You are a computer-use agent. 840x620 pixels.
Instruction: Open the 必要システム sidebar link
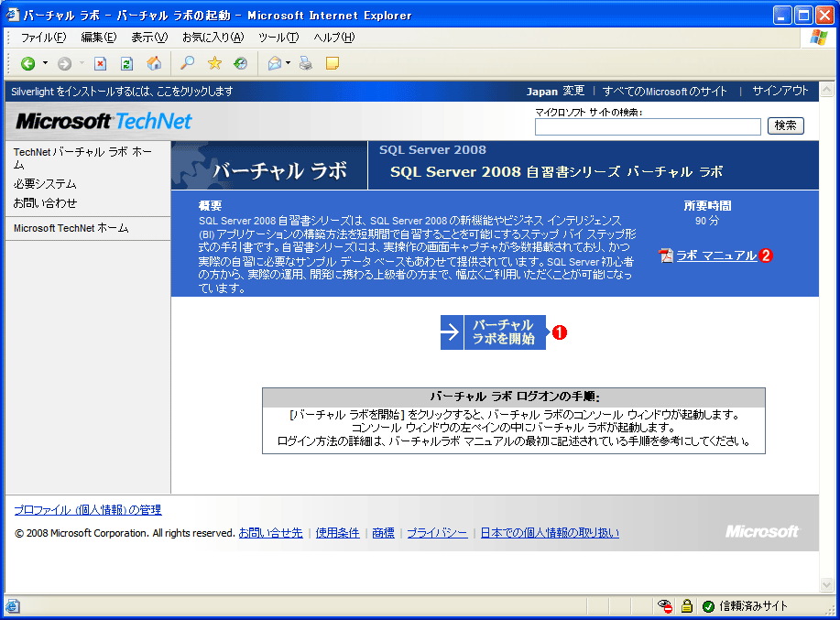(x=45, y=184)
